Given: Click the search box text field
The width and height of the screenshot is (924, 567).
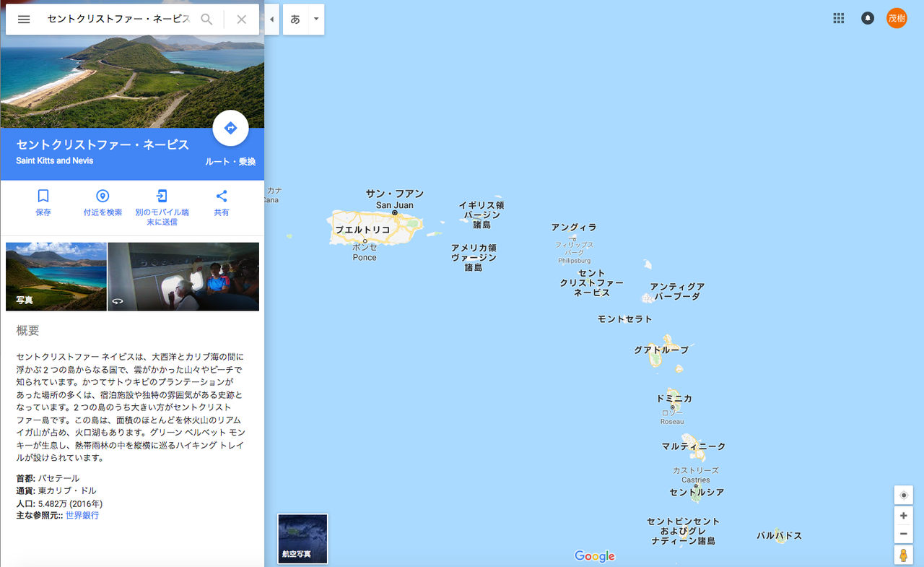Looking at the screenshot, I should click(x=119, y=20).
